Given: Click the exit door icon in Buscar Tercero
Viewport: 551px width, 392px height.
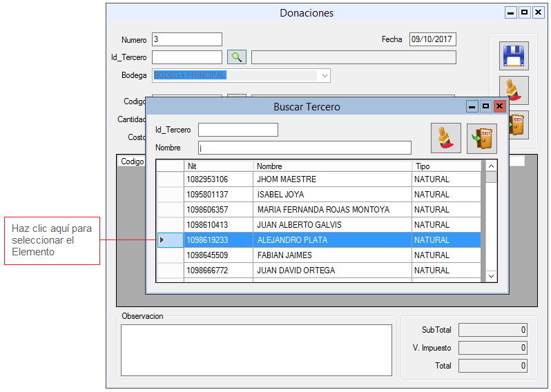Looking at the screenshot, I should pos(482,138).
